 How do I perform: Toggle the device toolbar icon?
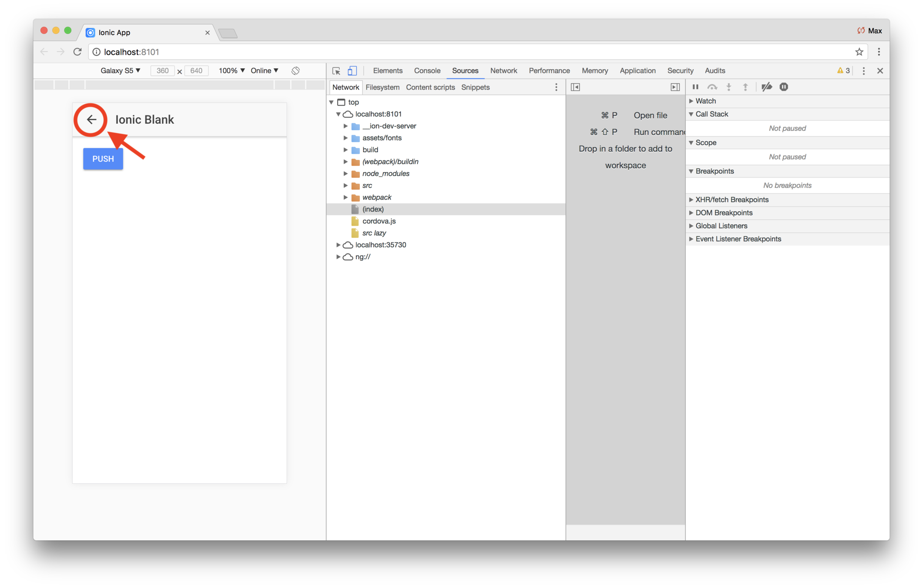click(x=352, y=71)
